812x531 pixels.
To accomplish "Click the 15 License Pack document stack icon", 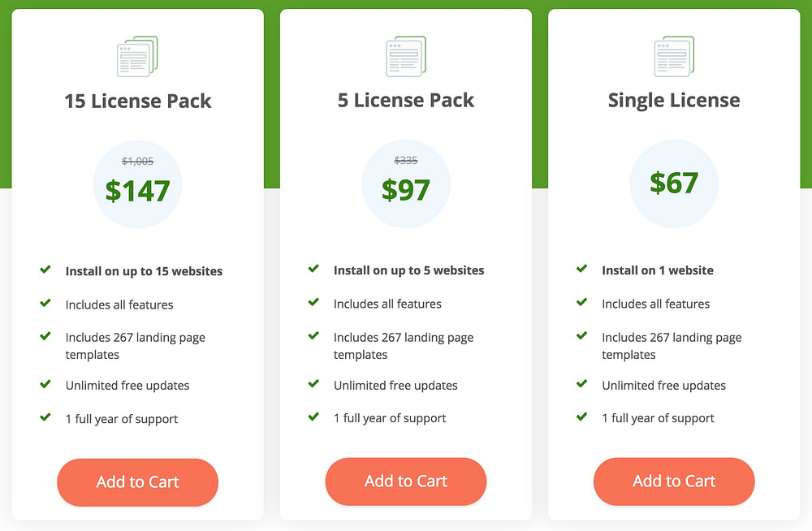I will pyautogui.click(x=137, y=55).
